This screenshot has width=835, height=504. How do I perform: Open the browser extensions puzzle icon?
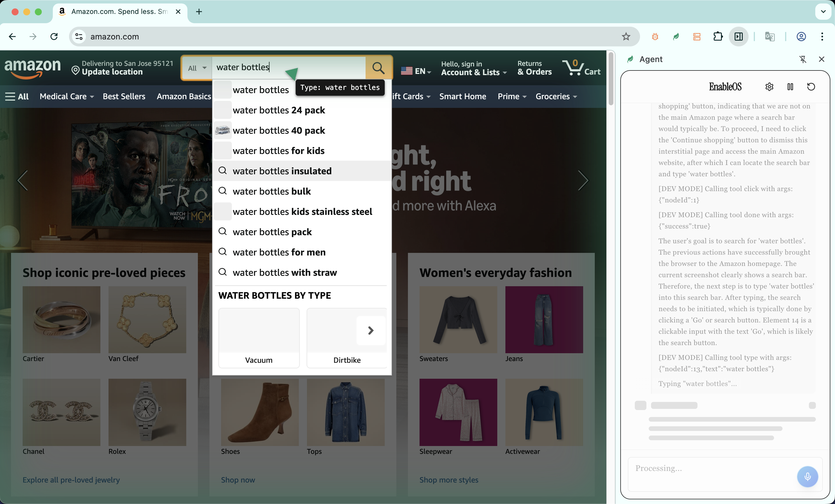(x=718, y=37)
